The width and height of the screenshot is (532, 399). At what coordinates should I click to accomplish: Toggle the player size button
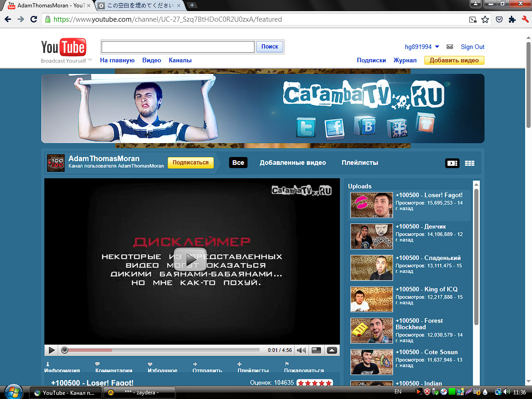[316, 350]
